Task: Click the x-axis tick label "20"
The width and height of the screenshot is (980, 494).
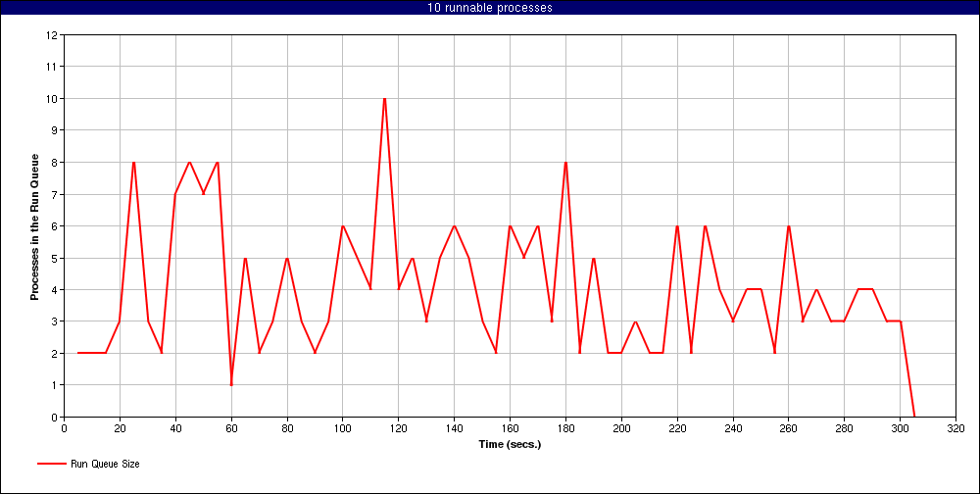Action: [x=120, y=427]
